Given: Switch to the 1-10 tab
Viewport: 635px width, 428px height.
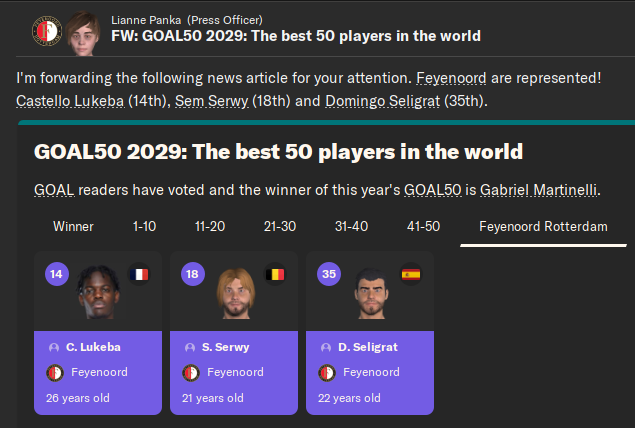Looking at the screenshot, I should [x=144, y=226].
